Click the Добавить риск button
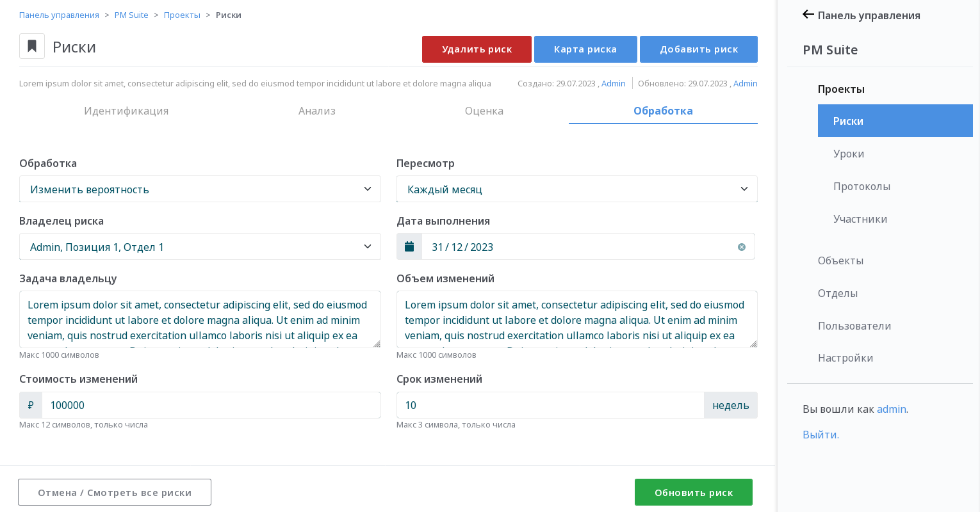The width and height of the screenshot is (980, 512). (x=699, y=49)
